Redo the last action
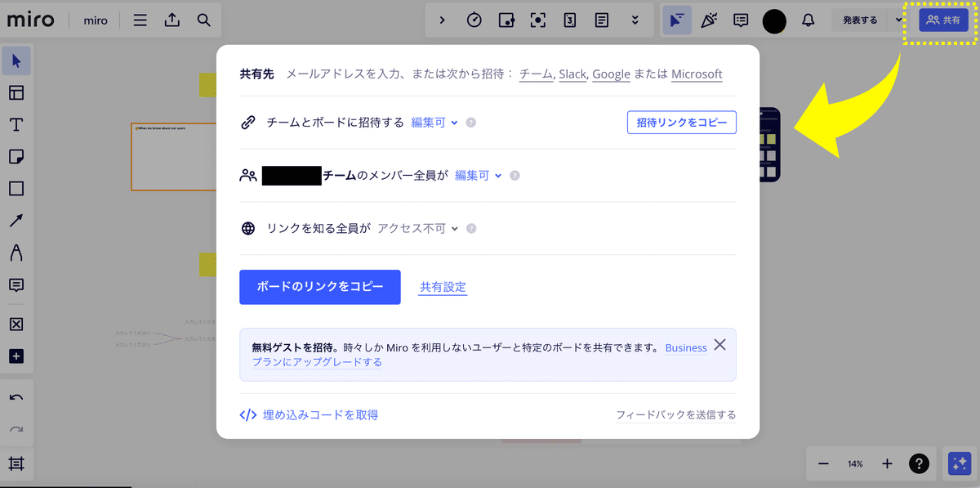 16,429
